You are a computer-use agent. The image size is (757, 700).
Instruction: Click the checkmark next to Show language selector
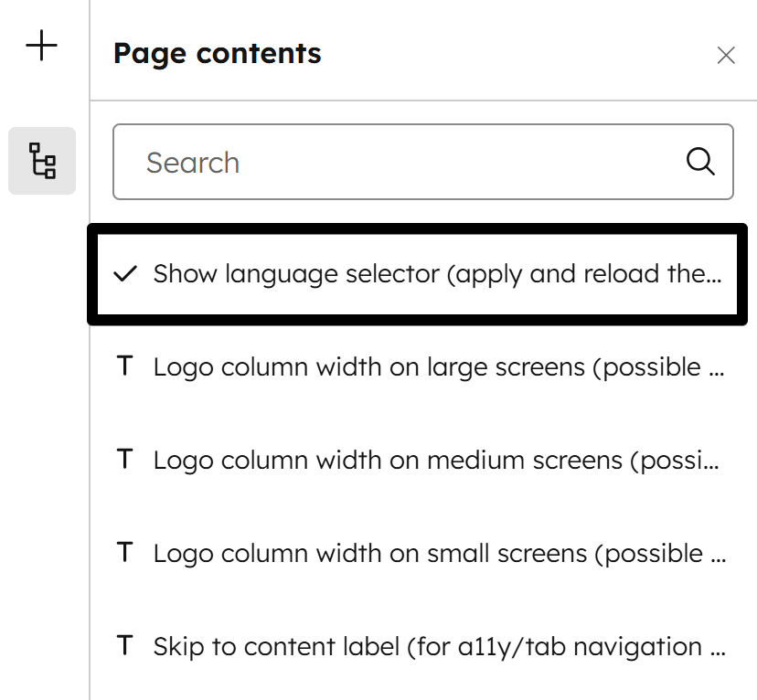(x=125, y=273)
